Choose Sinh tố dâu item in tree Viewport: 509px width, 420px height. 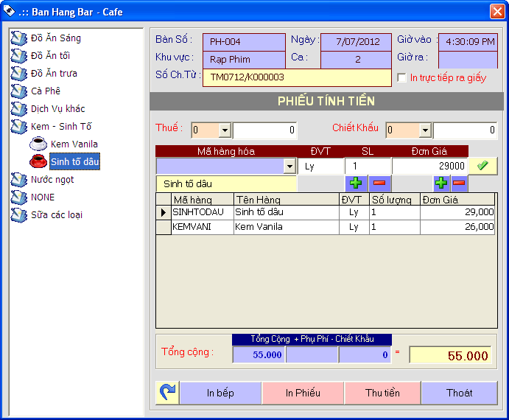point(74,161)
